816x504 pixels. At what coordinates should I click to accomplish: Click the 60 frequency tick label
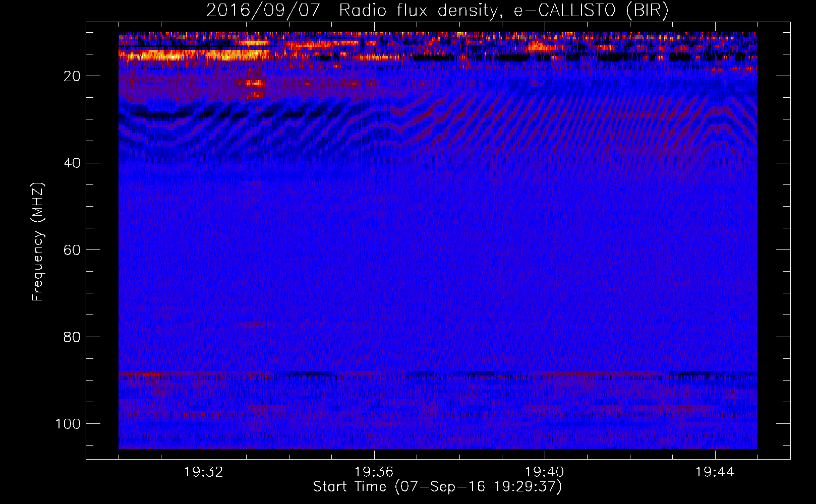tap(73, 250)
